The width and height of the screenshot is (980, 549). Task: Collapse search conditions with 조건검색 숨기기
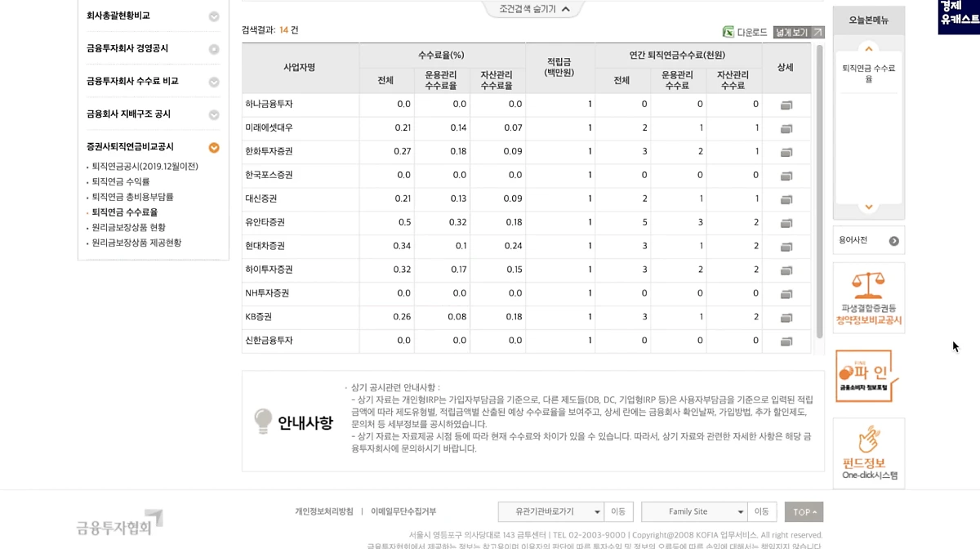(x=535, y=9)
